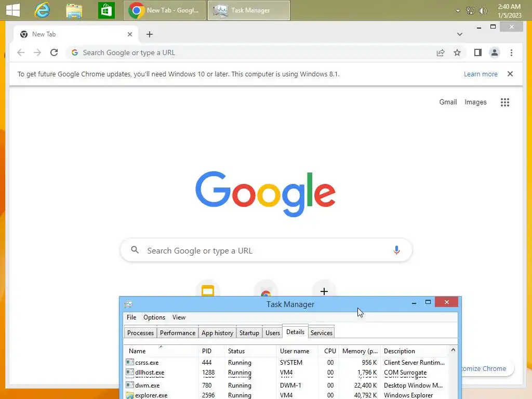
Task: Switch to the Performance tab
Action: pos(178,333)
